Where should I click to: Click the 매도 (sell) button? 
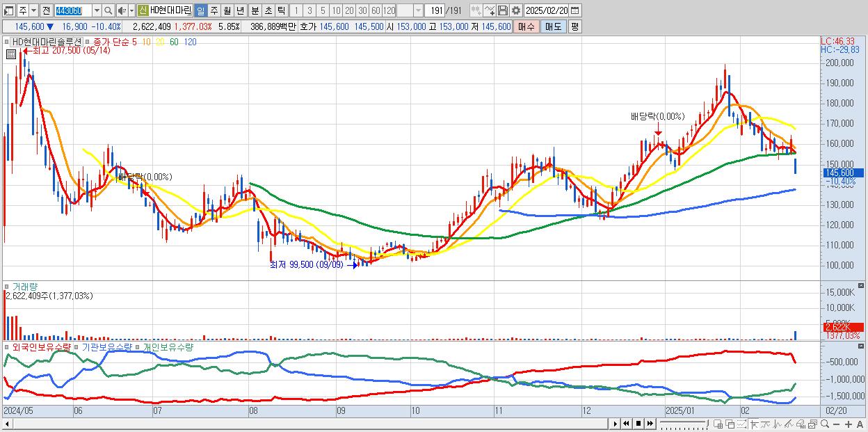(x=554, y=26)
